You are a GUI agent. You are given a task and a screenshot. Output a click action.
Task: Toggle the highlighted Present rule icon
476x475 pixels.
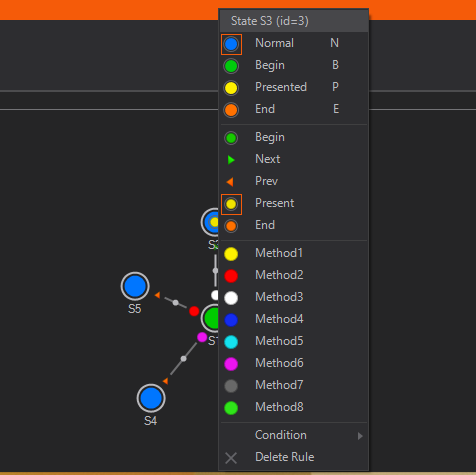point(231,204)
